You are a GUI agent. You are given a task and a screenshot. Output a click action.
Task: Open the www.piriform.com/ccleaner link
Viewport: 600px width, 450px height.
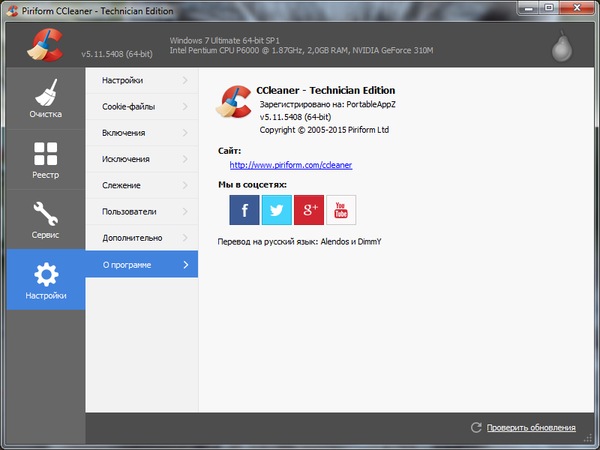point(290,165)
